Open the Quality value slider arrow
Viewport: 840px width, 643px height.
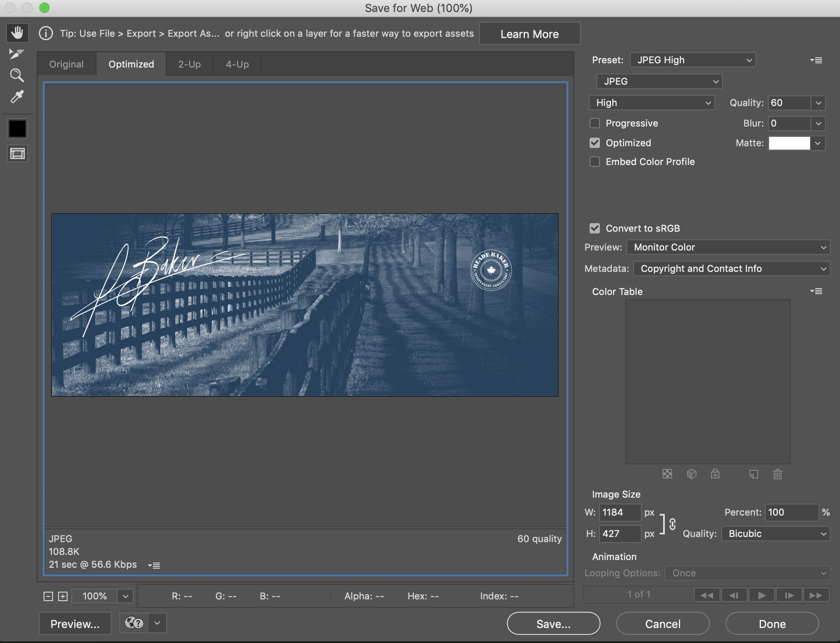click(x=818, y=103)
